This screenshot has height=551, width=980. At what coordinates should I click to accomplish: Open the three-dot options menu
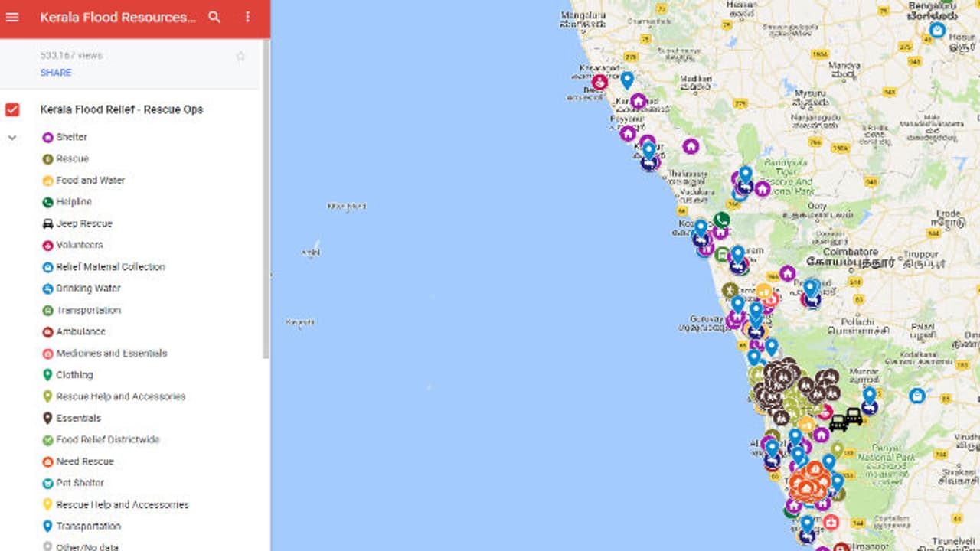coord(247,16)
